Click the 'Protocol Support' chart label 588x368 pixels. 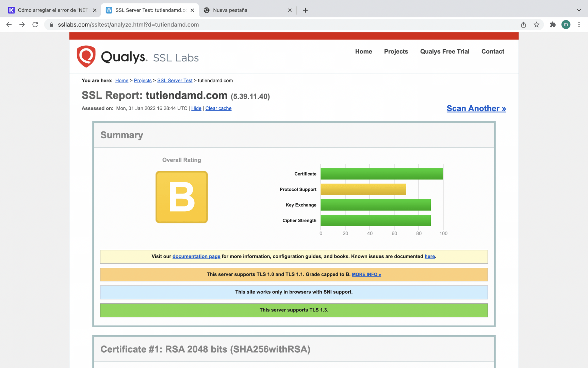pos(298,189)
